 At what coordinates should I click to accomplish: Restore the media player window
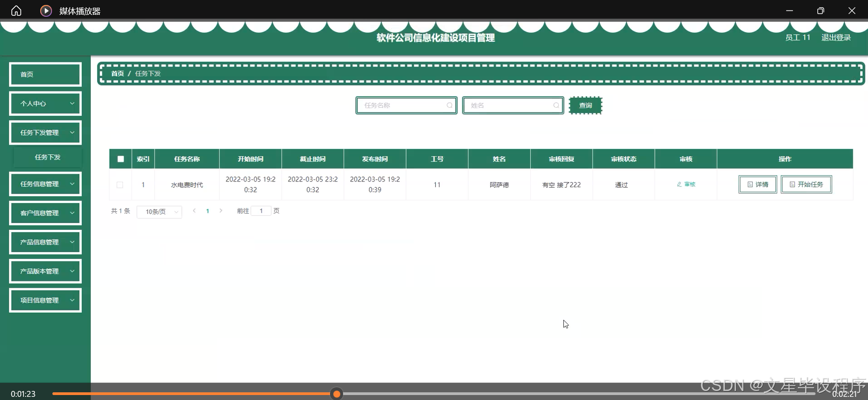[821, 10]
